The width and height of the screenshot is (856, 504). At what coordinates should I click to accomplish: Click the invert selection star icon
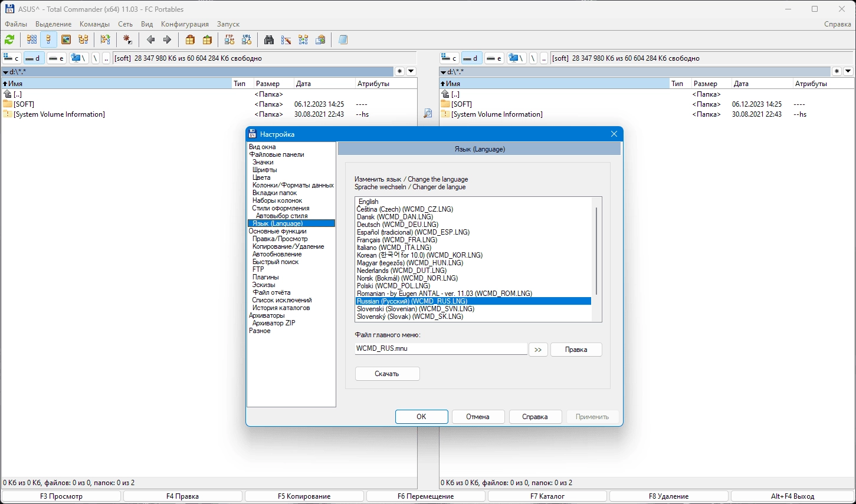click(127, 40)
